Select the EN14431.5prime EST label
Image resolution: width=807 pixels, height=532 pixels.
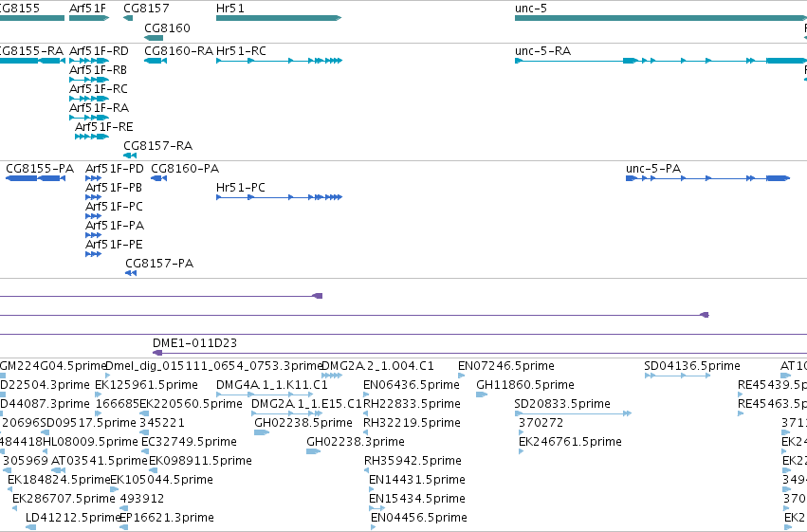[417, 480]
